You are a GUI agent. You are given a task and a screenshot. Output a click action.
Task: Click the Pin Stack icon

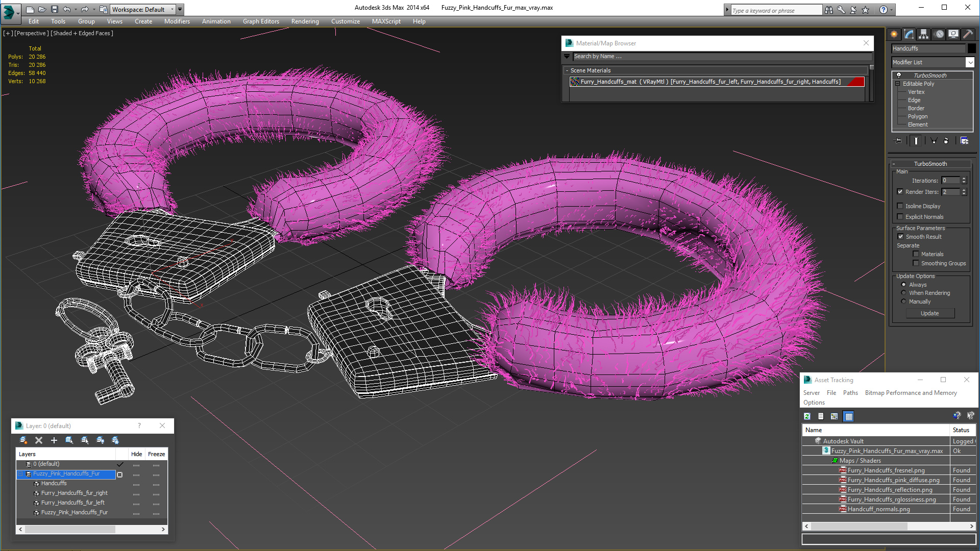[898, 140]
